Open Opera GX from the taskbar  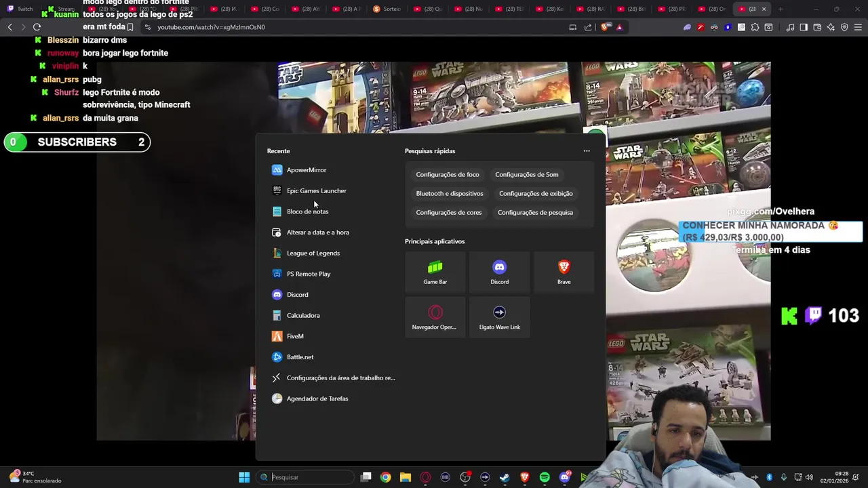(x=425, y=477)
